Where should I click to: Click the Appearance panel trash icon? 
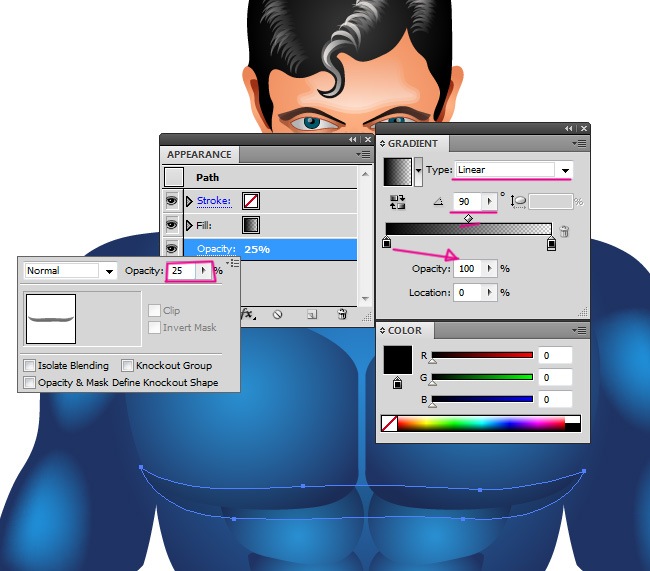342,314
